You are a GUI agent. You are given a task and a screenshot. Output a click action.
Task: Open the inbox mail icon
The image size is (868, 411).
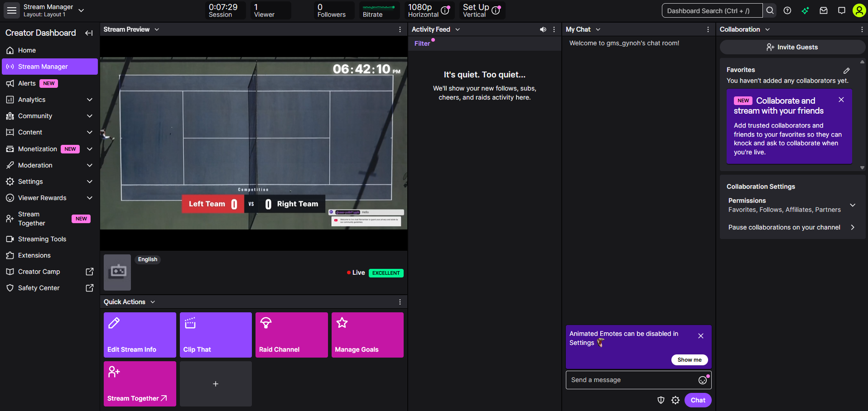pos(824,10)
